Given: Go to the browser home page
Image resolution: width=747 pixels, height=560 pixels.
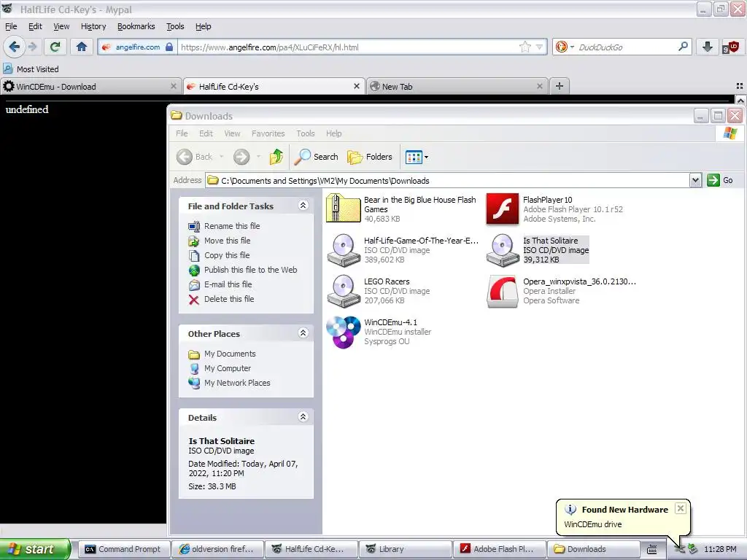Looking at the screenshot, I should tap(82, 47).
